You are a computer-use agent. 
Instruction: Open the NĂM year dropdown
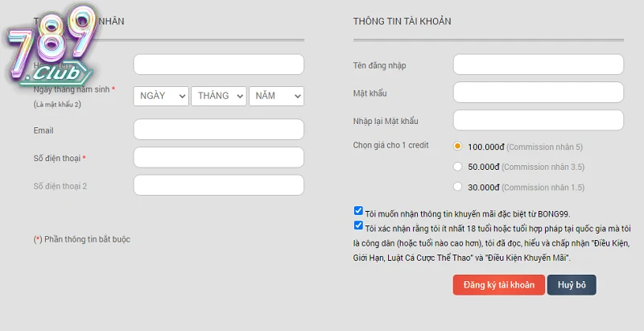pyautogui.click(x=276, y=96)
